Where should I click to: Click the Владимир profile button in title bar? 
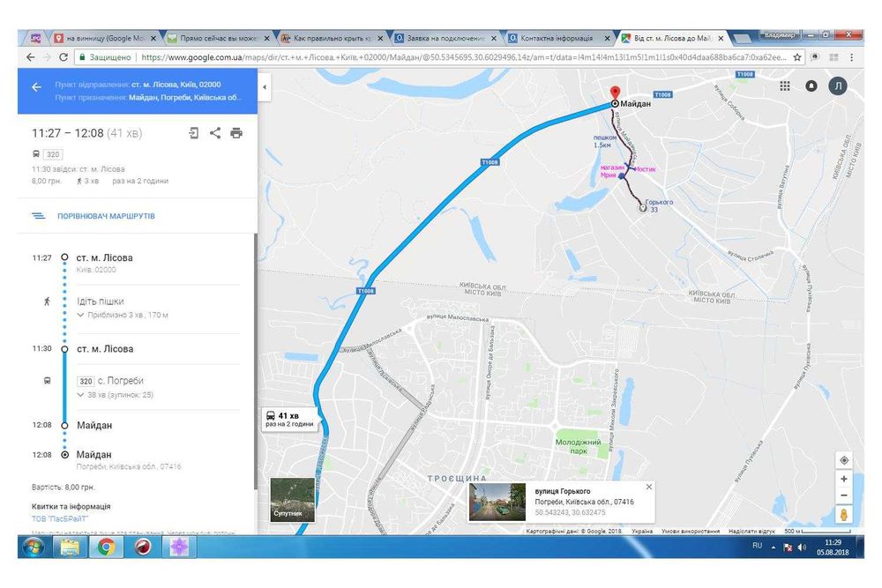click(779, 35)
